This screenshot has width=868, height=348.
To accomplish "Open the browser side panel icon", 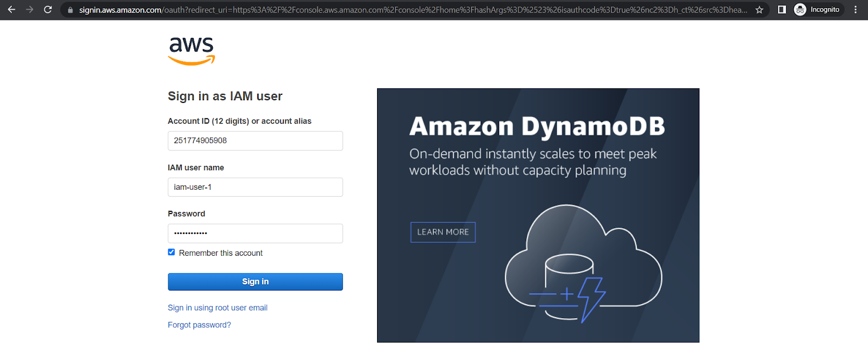I will [x=782, y=10].
